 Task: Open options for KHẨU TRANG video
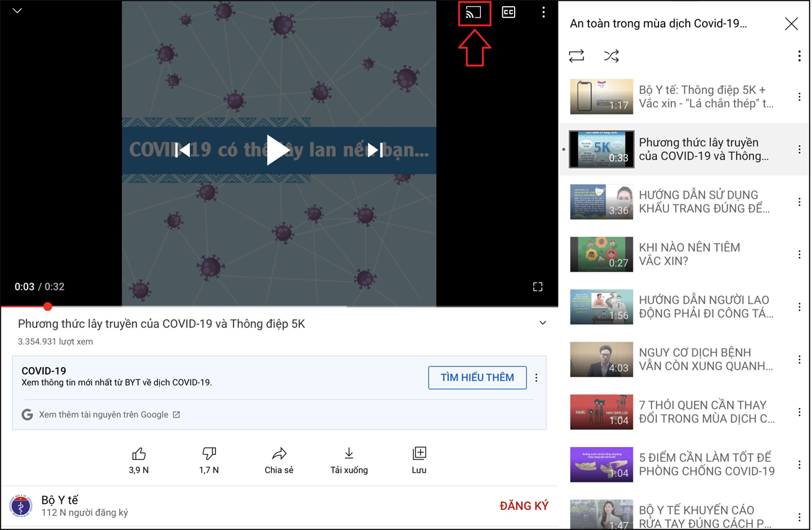click(799, 202)
